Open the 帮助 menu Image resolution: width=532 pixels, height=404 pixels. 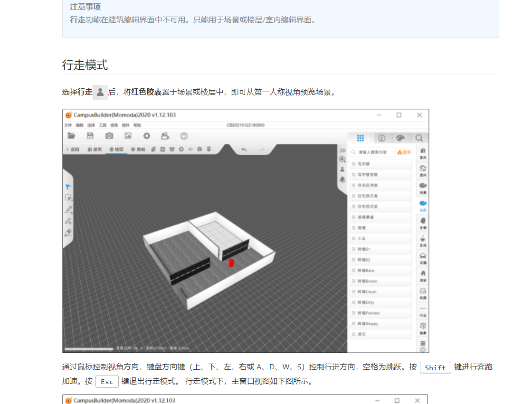(x=137, y=125)
